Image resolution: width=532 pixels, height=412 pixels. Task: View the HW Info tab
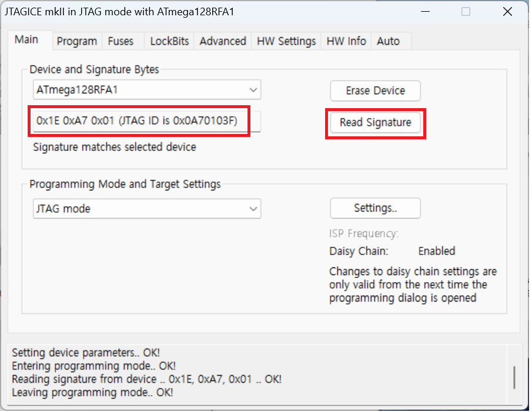(346, 41)
